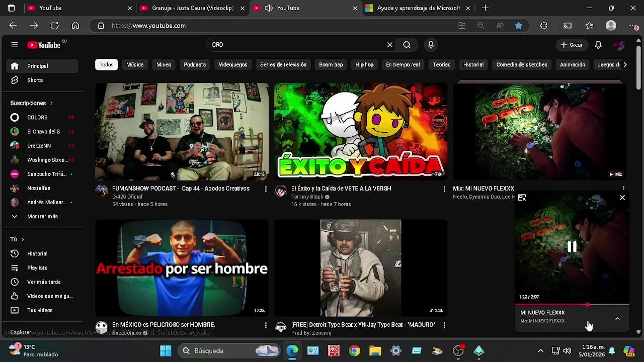
Task: Go to Principal in sidebar
Action: click(x=42, y=66)
